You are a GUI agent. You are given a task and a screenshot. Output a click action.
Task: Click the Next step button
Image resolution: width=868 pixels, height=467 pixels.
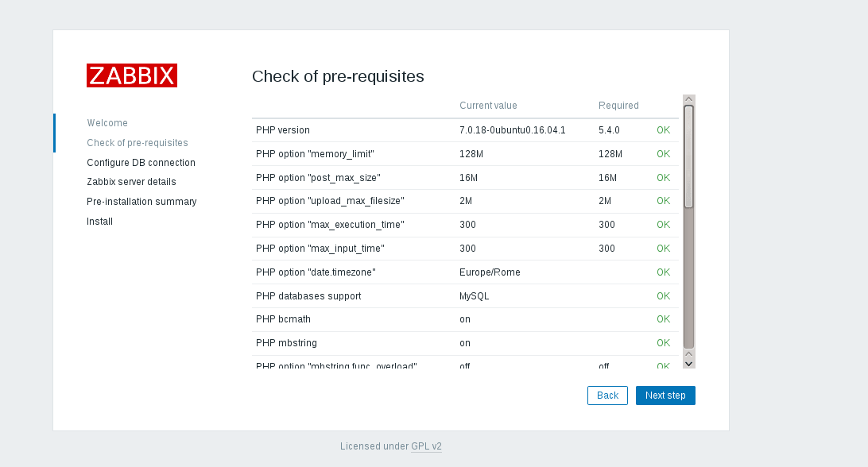(665, 396)
